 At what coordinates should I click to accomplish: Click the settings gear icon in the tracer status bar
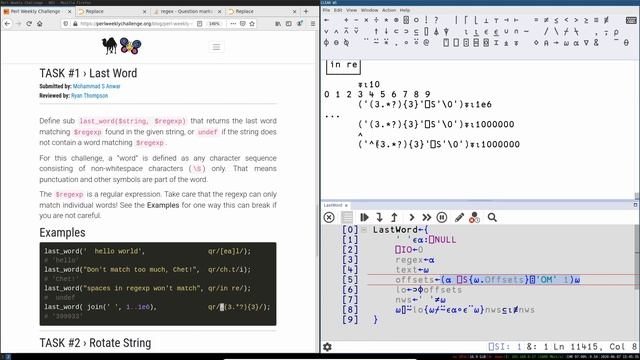[327, 347]
